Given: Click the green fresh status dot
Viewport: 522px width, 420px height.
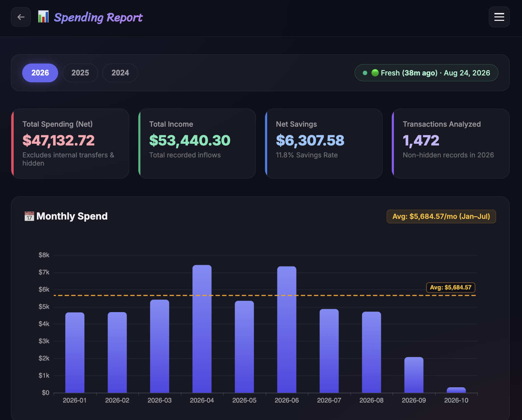Looking at the screenshot, I should pos(365,73).
